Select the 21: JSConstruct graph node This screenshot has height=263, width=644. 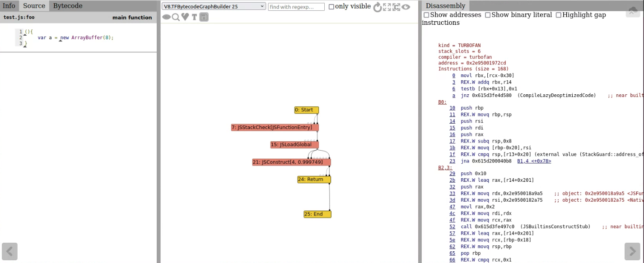point(292,162)
